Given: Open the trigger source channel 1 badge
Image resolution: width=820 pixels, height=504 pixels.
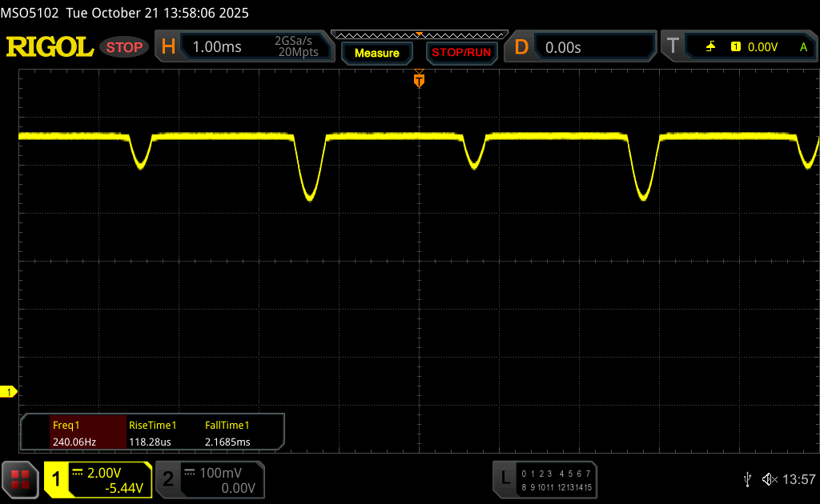Looking at the screenshot, I should pyautogui.click(x=735, y=47).
